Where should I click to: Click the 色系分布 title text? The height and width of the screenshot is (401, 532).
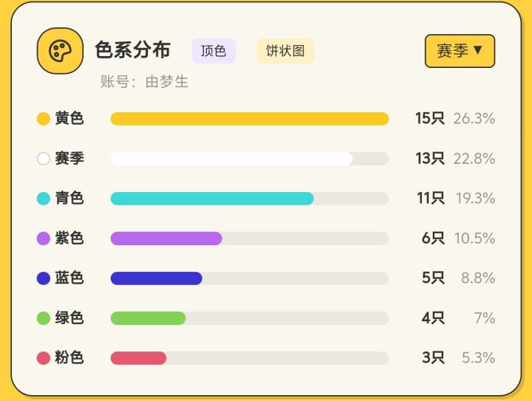click(x=133, y=50)
